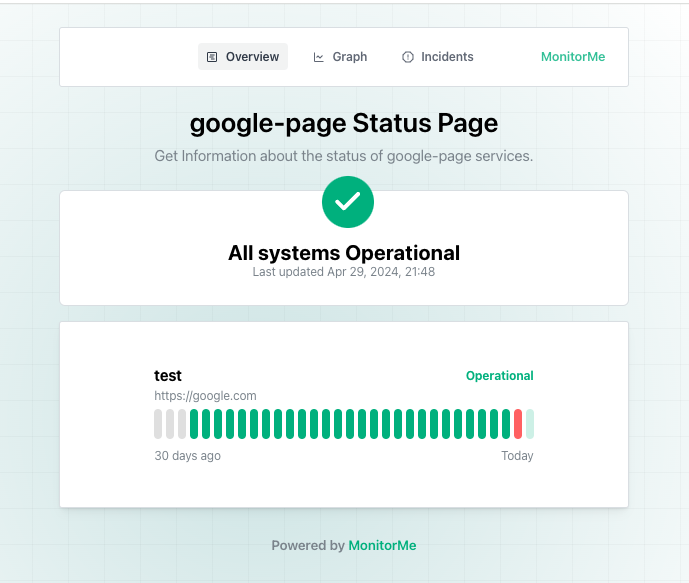689x583 pixels.
Task: Select the first gray no-data bar
Action: 158,424
